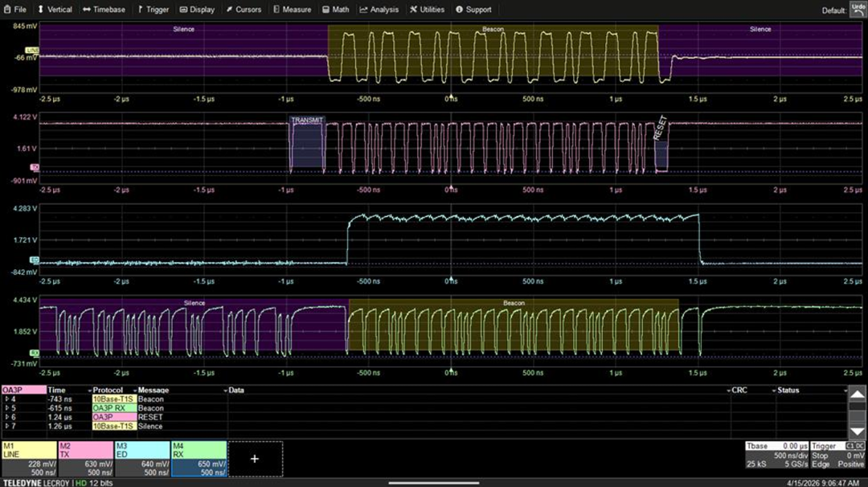Click the Undo button in the top-right corner
The height and width of the screenshot is (487, 868).
pyautogui.click(x=858, y=10)
